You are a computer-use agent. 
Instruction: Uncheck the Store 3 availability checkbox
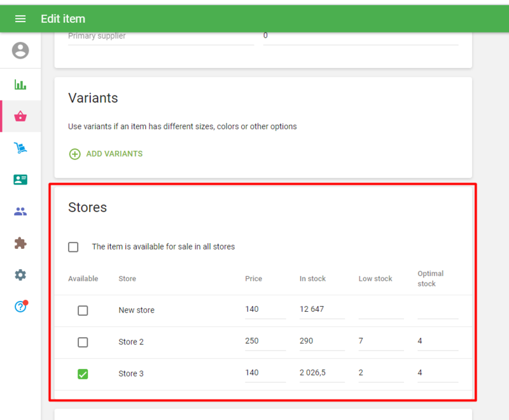[83, 374]
